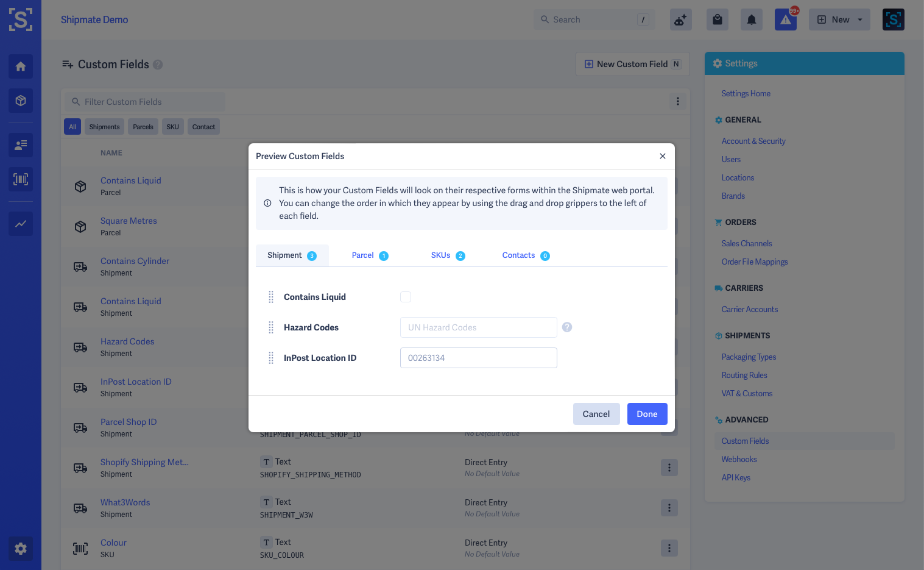Open the Webhooks settings link
This screenshot has width=924, height=570.
point(739,459)
